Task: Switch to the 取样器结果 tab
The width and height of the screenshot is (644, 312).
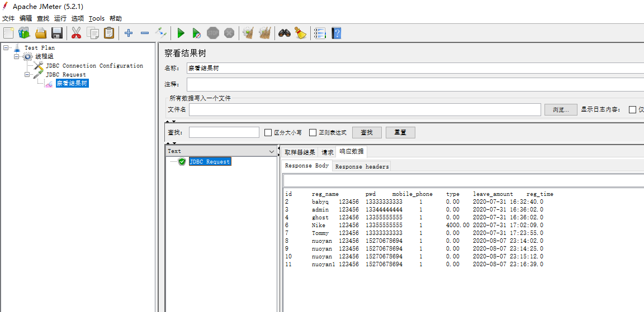Action: coord(300,152)
